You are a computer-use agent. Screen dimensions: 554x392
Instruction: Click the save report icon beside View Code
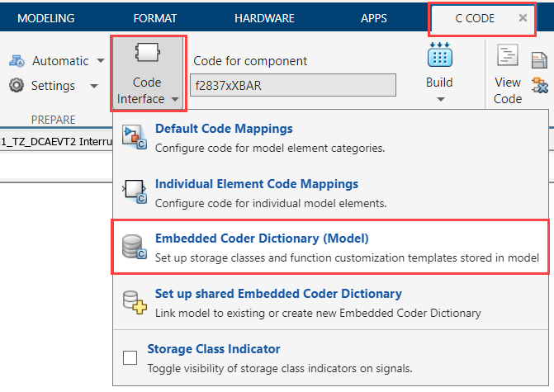(x=539, y=59)
